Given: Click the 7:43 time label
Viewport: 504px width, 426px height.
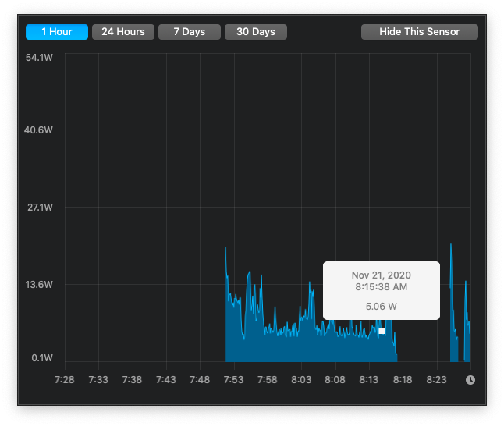Looking at the screenshot, I should 166,380.
